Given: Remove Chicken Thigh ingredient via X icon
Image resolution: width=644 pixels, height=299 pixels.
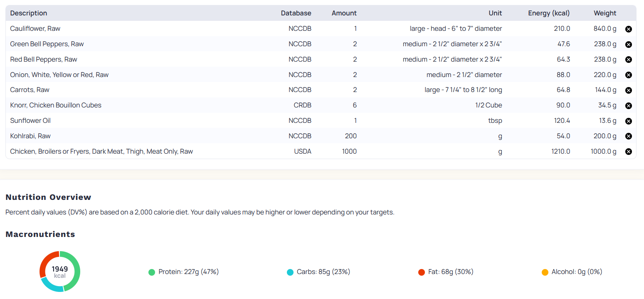Looking at the screenshot, I should (629, 152).
